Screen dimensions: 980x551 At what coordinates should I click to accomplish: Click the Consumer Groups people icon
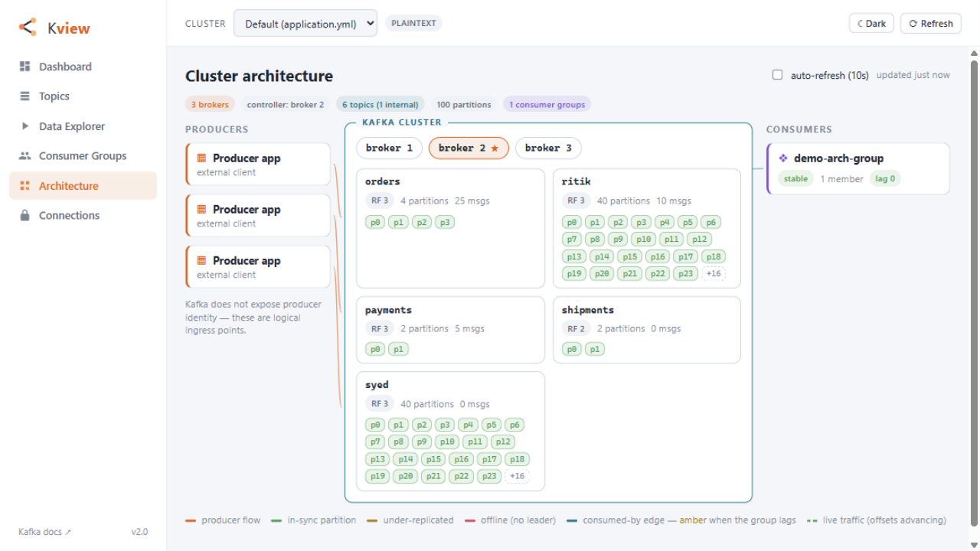[x=24, y=156]
